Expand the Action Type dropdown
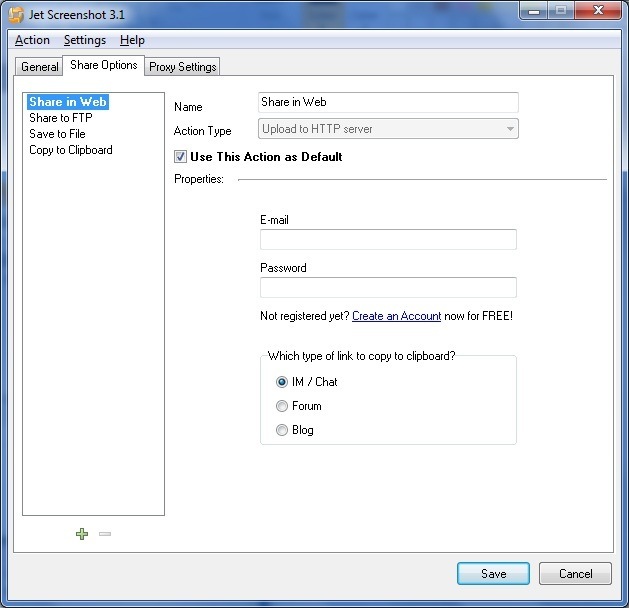The height and width of the screenshot is (608, 629). [510, 129]
